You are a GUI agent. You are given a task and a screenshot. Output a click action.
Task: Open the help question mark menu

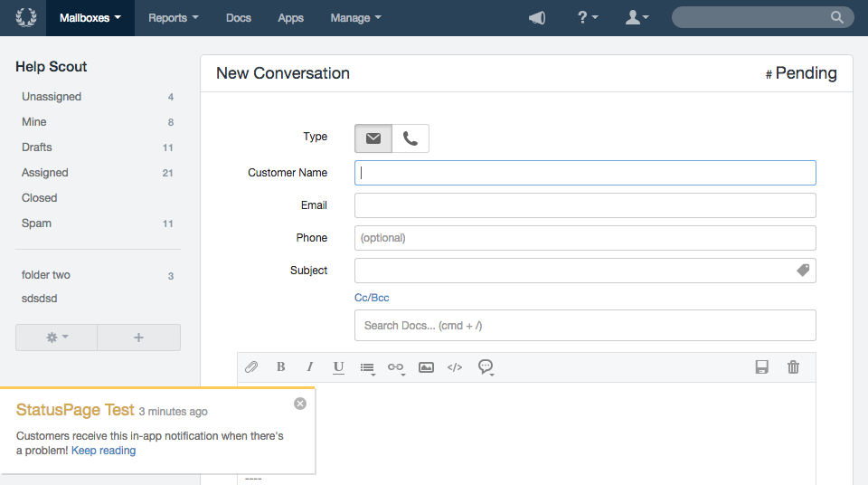tap(588, 18)
